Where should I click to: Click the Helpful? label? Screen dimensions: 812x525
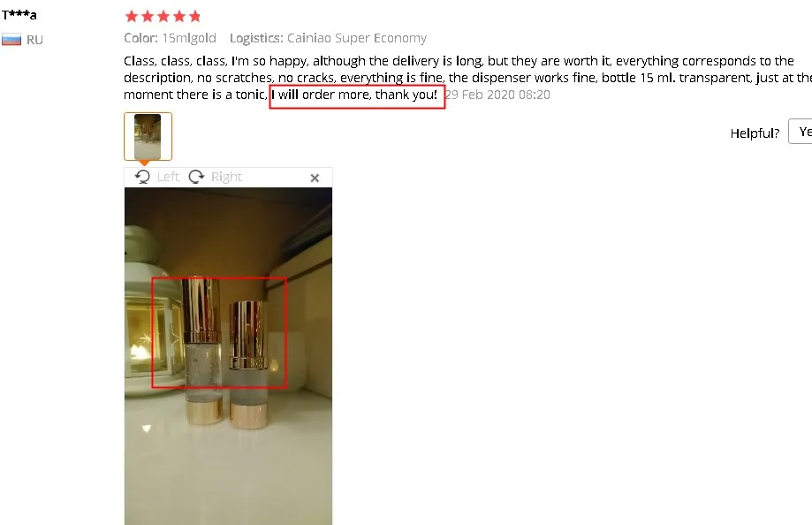pyautogui.click(x=755, y=133)
